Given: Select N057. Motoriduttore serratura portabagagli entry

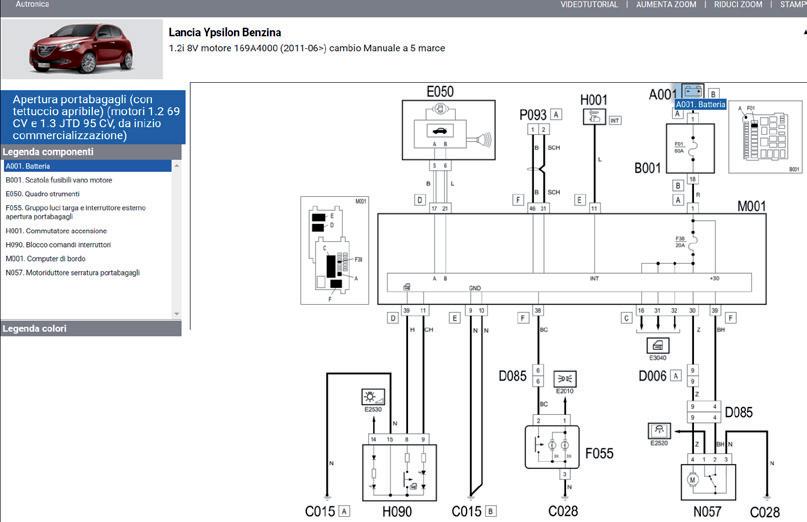Looking at the screenshot, I should point(73,273).
